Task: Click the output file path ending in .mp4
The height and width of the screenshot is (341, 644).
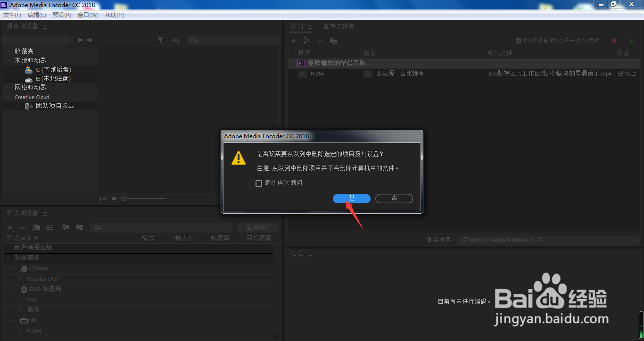Action: (x=550, y=74)
